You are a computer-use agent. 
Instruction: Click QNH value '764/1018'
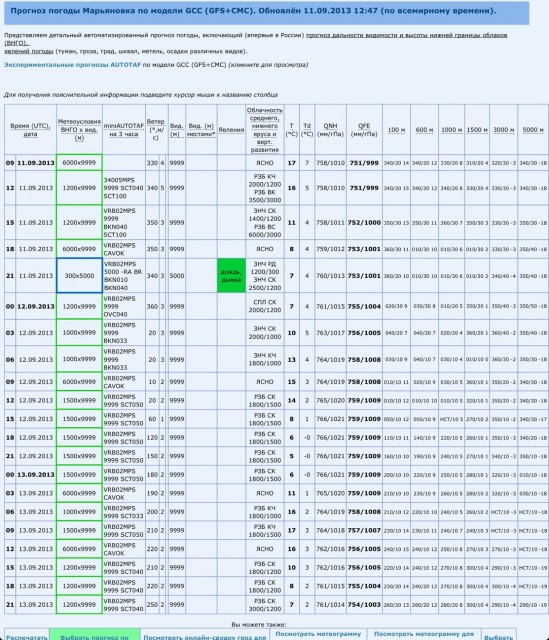coord(330,530)
